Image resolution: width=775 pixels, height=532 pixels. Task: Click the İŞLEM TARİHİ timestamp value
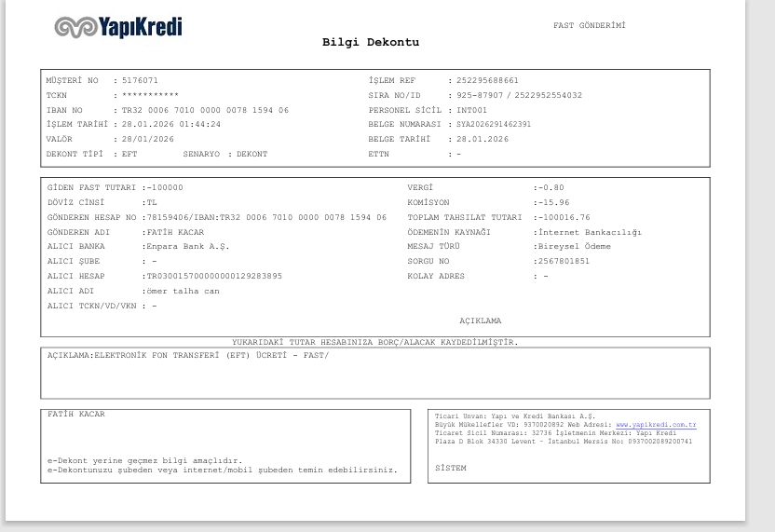pyautogui.click(x=171, y=124)
